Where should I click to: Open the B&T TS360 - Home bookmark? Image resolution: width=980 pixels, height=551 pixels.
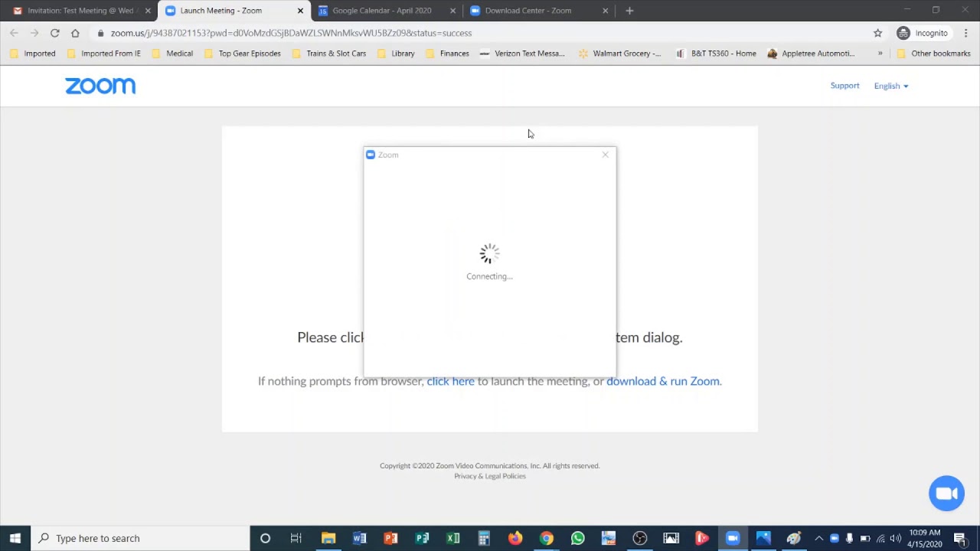[716, 54]
